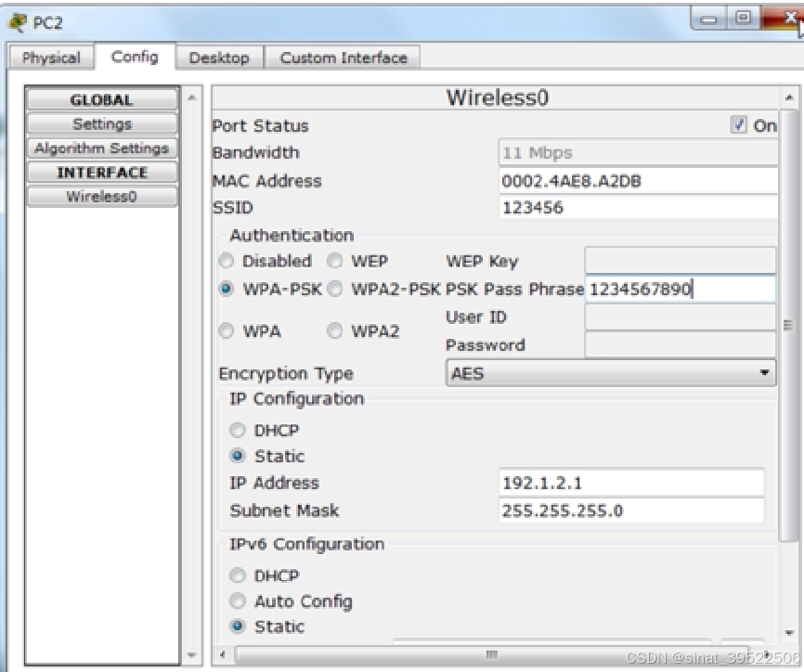The height and width of the screenshot is (672, 804).
Task: Maximize the PC2 window
Action: click(x=742, y=19)
